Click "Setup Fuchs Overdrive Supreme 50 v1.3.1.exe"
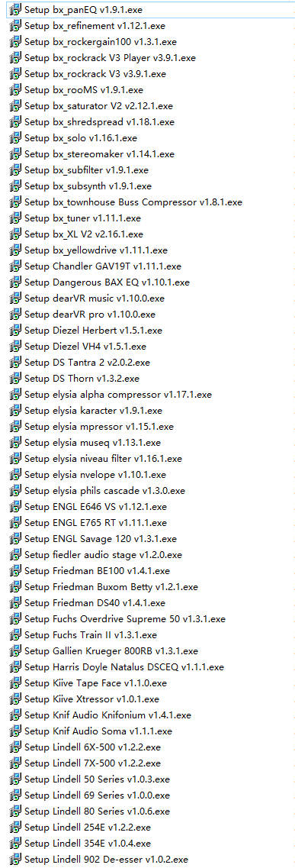 click(125, 619)
